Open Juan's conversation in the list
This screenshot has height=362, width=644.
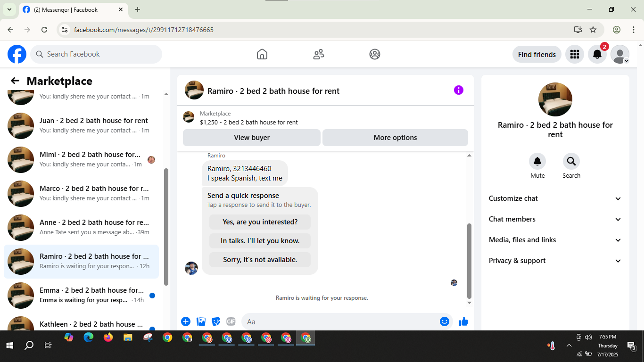click(x=81, y=126)
